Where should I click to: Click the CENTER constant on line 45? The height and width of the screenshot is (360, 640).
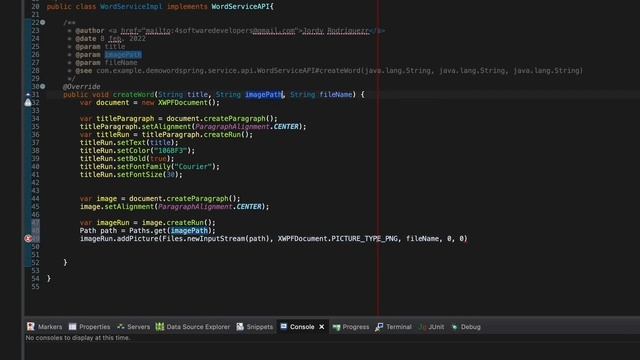pyautogui.click(x=249, y=207)
